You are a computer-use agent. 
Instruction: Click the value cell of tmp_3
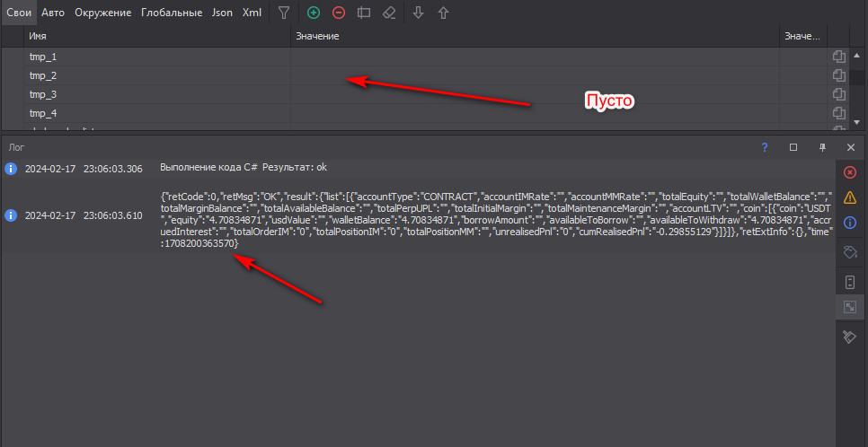pos(536,94)
